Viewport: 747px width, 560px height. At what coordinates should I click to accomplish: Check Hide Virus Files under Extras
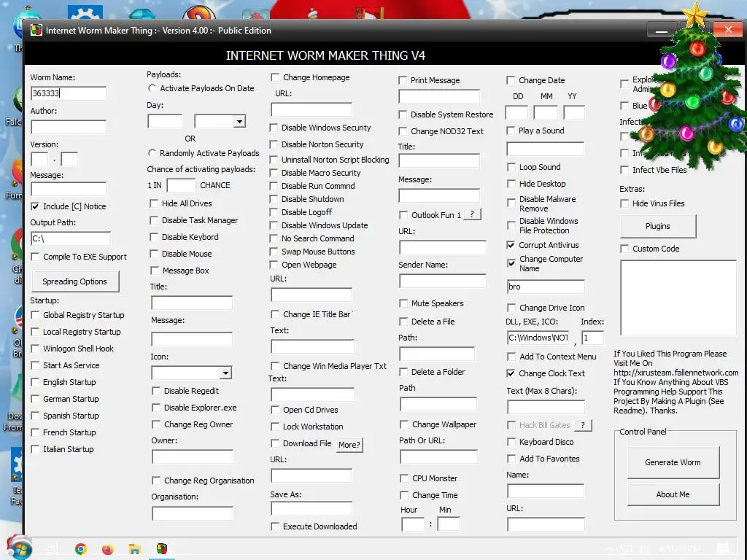click(x=624, y=203)
